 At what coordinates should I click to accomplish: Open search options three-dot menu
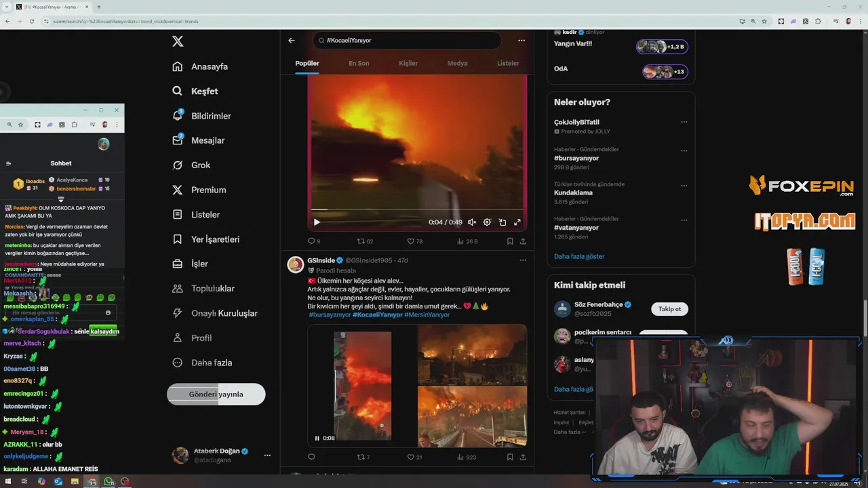pyautogui.click(x=521, y=41)
